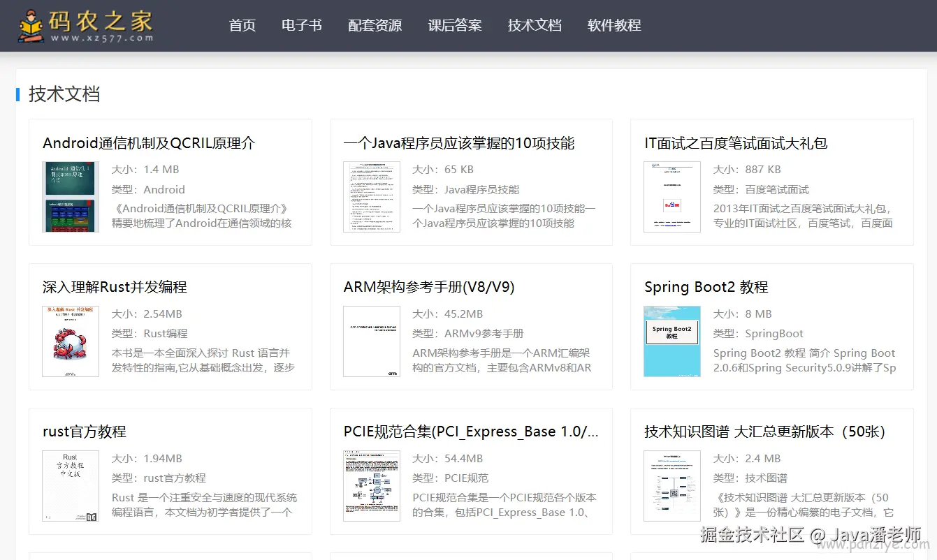
Task: Open the 深入理解Rust并发编程 title link
Action: [115, 287]
